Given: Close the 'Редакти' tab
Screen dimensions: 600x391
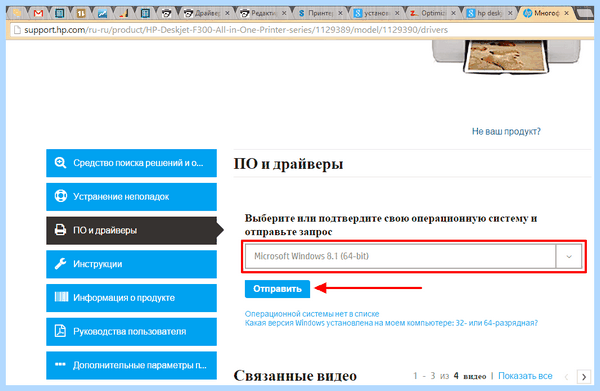Looking at the screenshot, I should coord(284,13).
